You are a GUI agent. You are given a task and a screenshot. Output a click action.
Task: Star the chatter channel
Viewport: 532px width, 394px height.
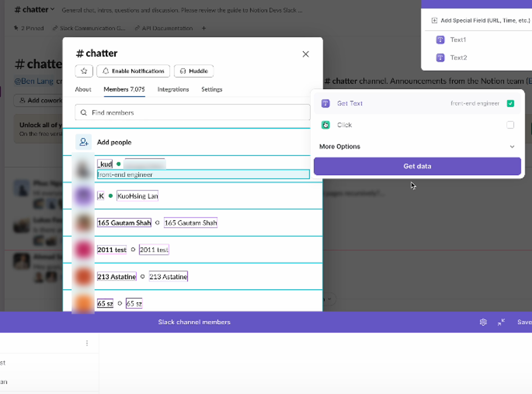click(84, 71)
